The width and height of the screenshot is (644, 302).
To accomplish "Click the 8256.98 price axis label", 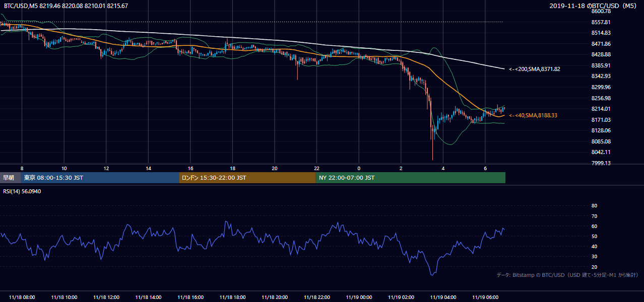I will [601, 98].
